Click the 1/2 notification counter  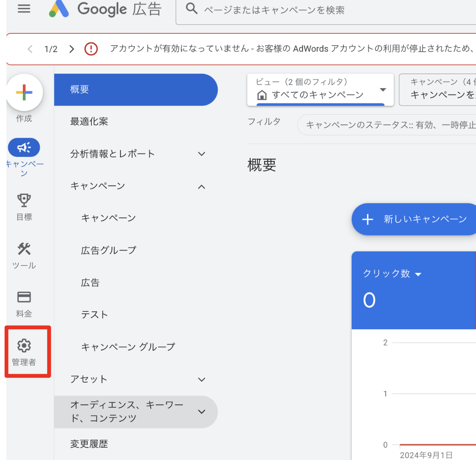51,49
